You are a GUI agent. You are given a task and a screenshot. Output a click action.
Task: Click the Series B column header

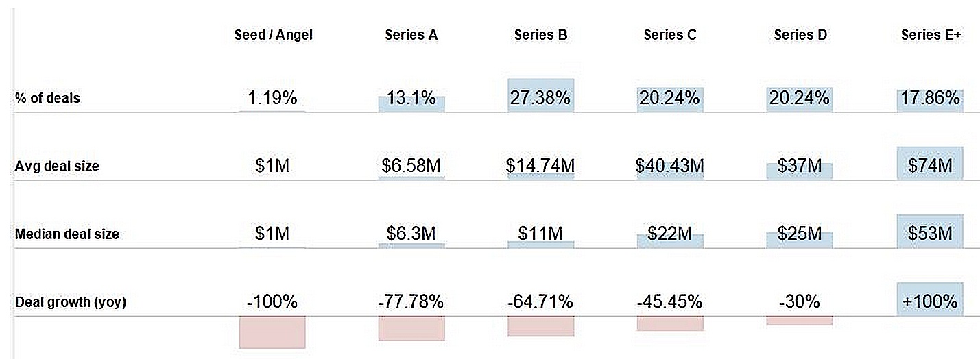[x=540, y=35]
